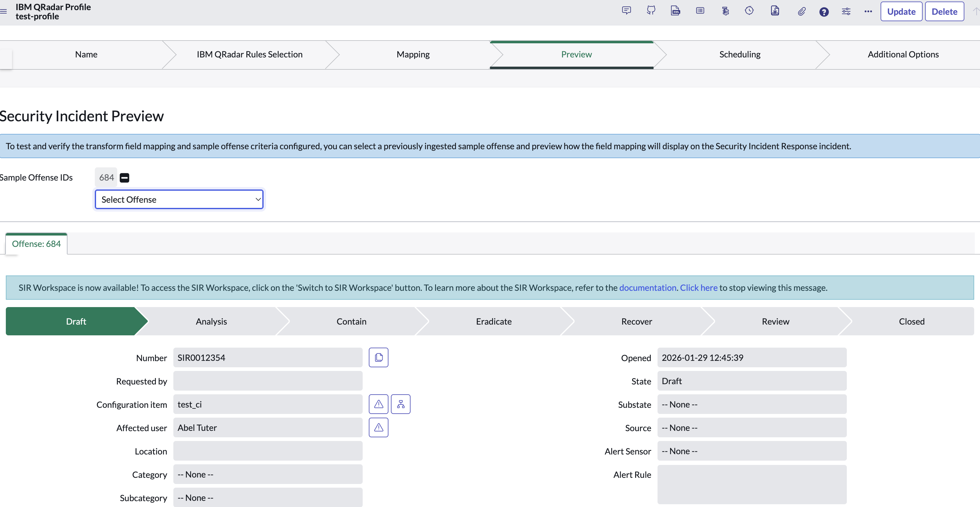Remove sample offense ID 684

[124, 178]
